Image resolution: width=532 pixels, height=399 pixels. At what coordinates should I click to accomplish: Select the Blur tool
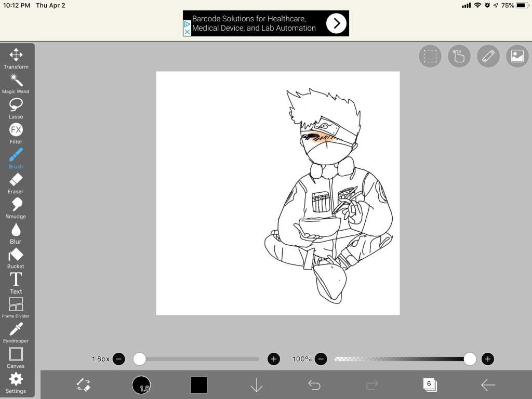pos(16,233)
